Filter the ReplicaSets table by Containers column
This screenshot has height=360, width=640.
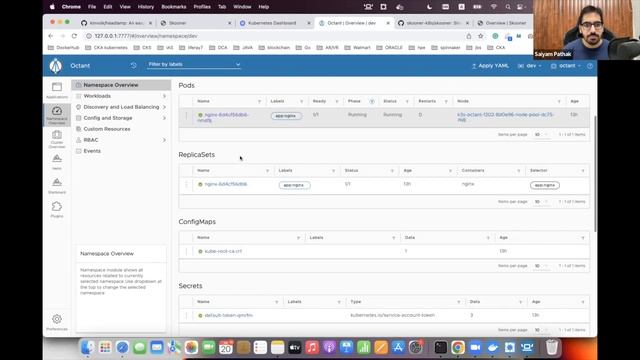[519, 171]
